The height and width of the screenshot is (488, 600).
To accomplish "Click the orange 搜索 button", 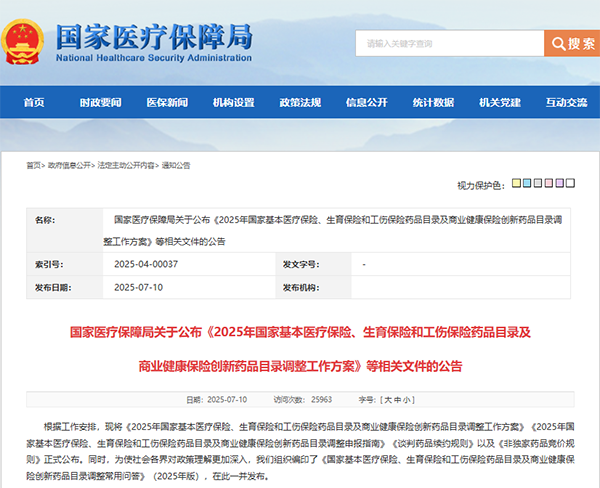I will click(572, 43).
